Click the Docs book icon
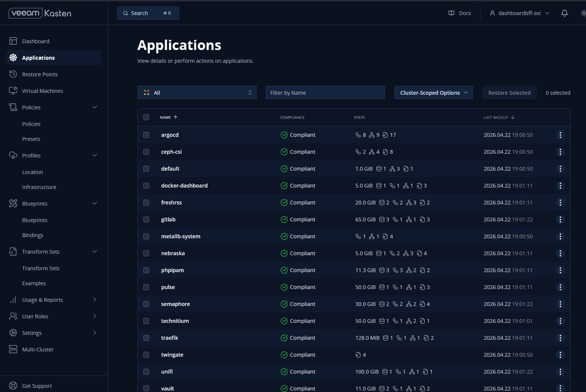The image size is (586, 392). point(451,13)
